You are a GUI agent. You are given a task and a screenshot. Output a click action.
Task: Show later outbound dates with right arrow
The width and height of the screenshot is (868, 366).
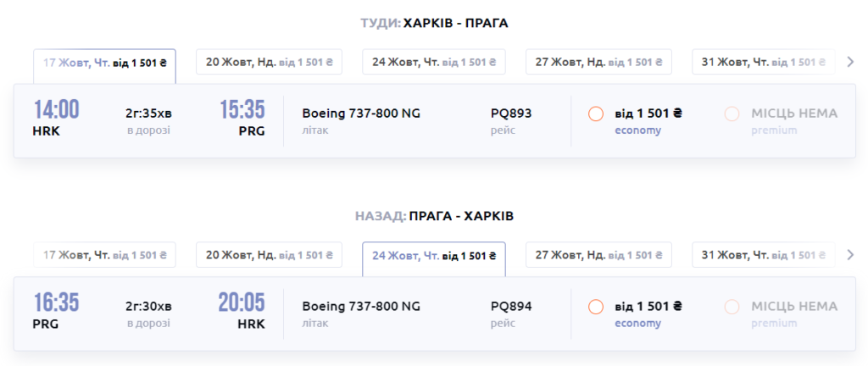[851, 62]
